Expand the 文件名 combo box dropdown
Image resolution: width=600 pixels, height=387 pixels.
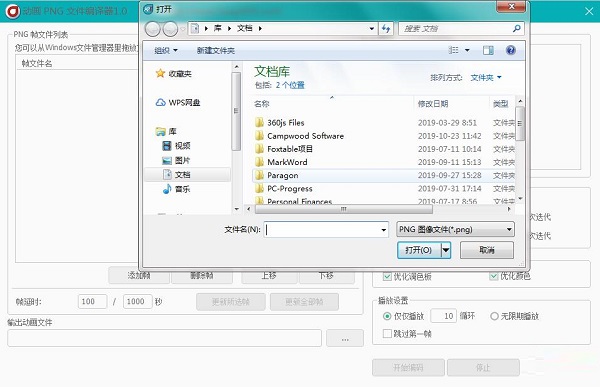coord(383,230)
